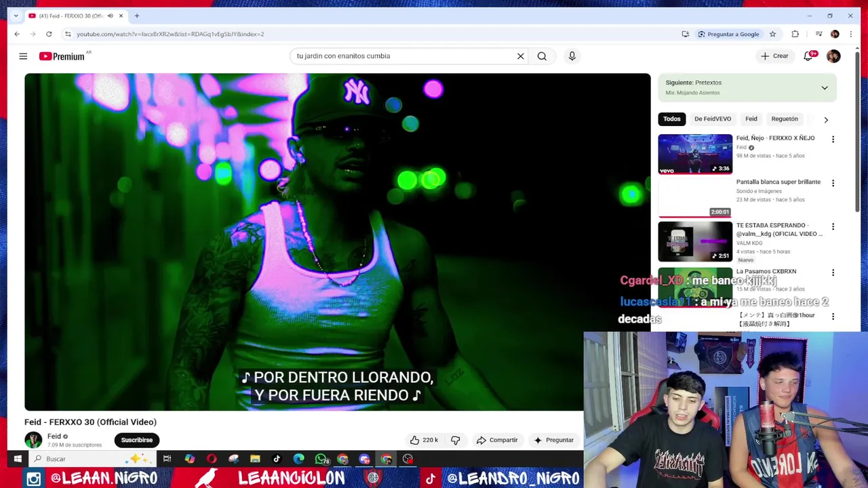Open the TE ESTABA ESPERANDO video title
This screenshot has height=488, width=868.
point(779,230)
